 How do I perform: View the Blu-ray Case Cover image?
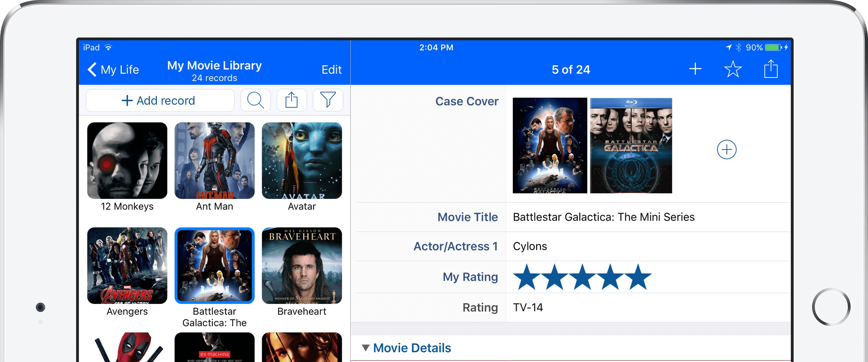click(631, 145)
